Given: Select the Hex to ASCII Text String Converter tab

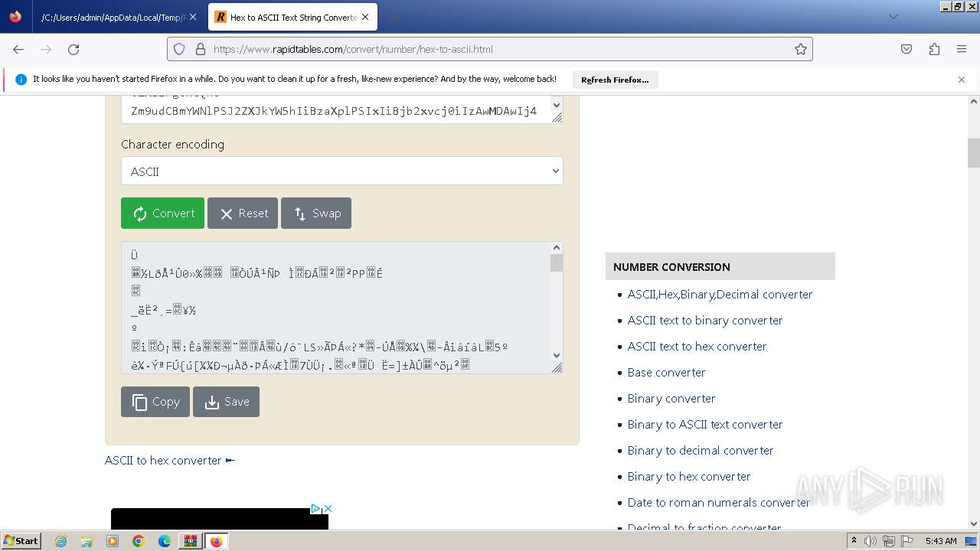Looking at the screenshot, I should (292, 17).
